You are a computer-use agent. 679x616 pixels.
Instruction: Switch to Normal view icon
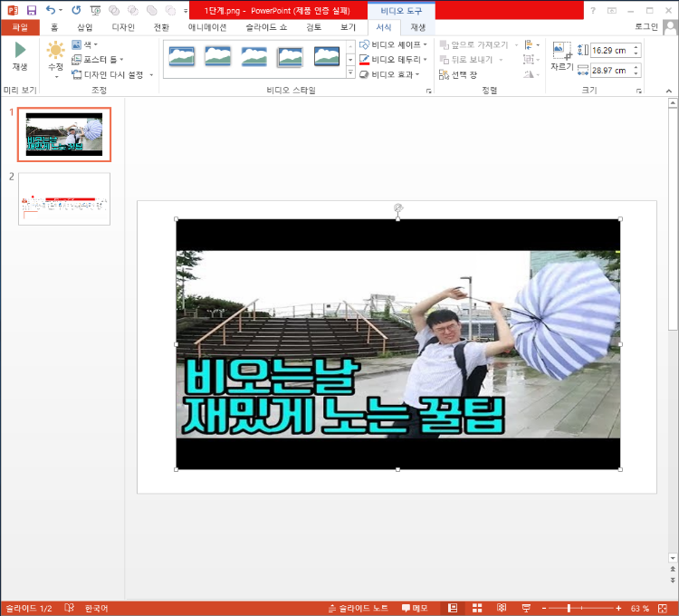pyautogui.click(x=453, y=608)
